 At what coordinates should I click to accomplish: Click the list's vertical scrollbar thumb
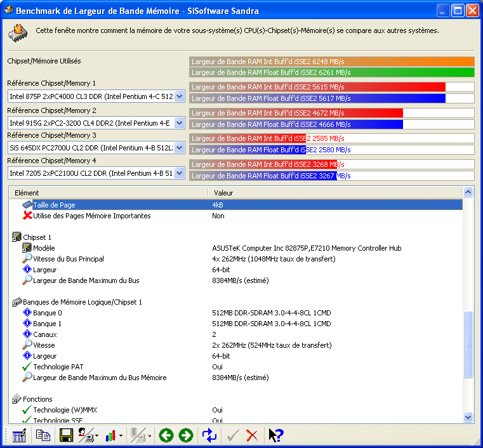(468, 345)
